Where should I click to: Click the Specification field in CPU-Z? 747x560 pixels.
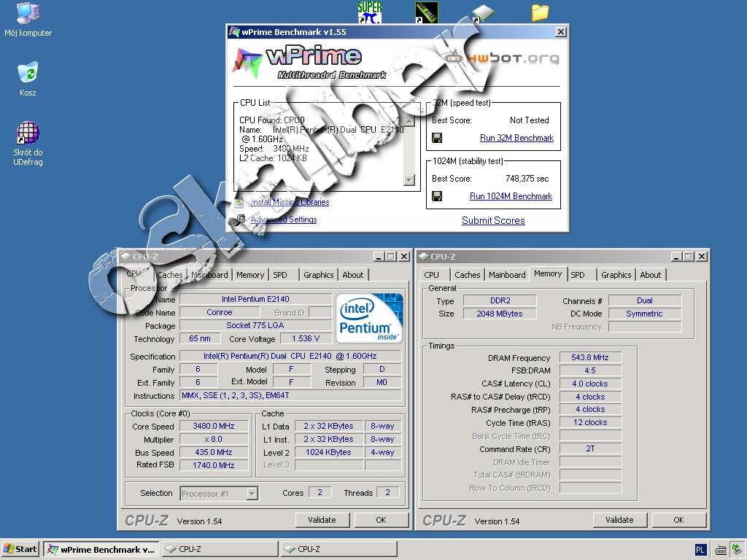point(290,356)
